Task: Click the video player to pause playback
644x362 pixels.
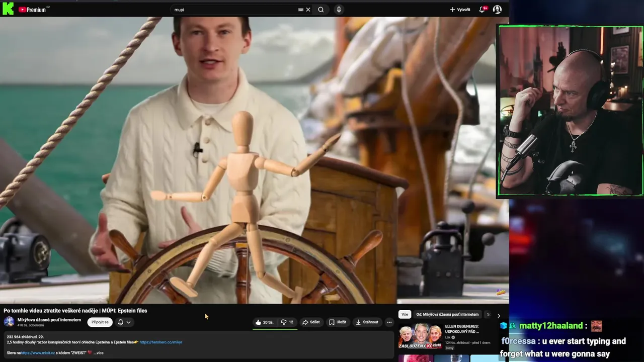Action: click(x=254, y=160)
